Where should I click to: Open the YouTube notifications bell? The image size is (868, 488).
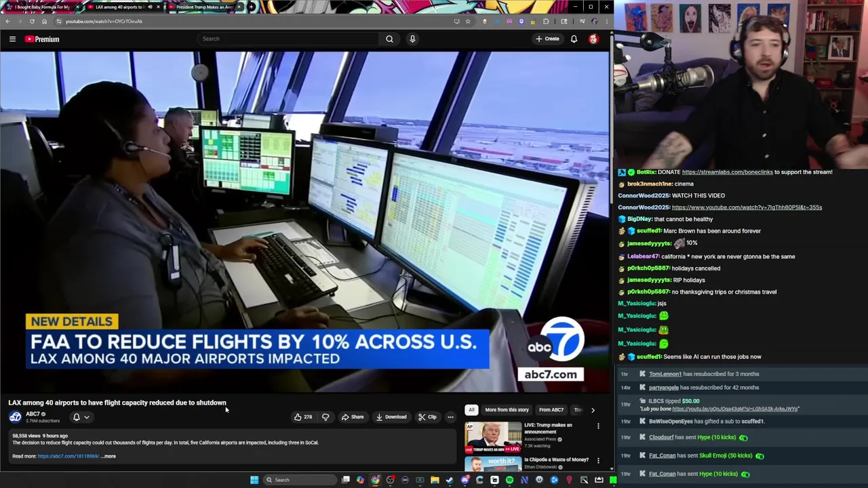point(574,39)
